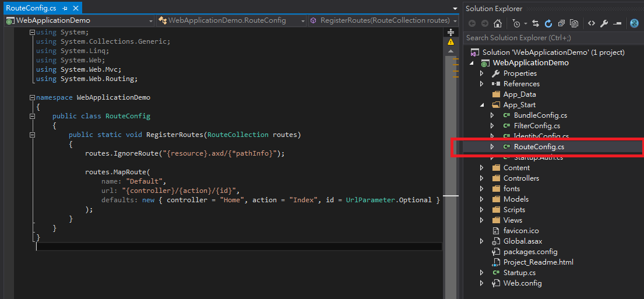Click the packages.config file icon

[x=496, y=252]
